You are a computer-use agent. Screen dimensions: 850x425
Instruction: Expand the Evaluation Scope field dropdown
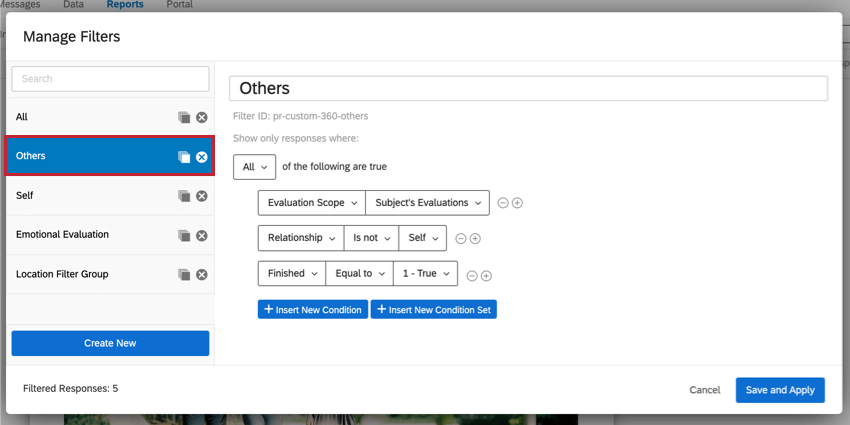[311, 203]
